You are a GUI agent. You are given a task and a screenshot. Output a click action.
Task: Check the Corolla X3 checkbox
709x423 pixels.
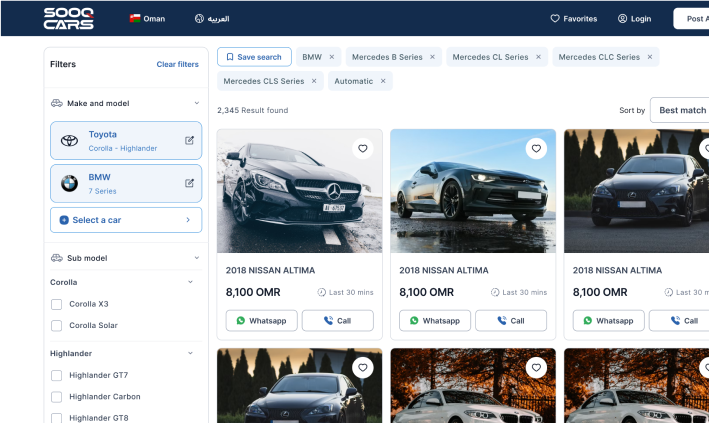57,304
